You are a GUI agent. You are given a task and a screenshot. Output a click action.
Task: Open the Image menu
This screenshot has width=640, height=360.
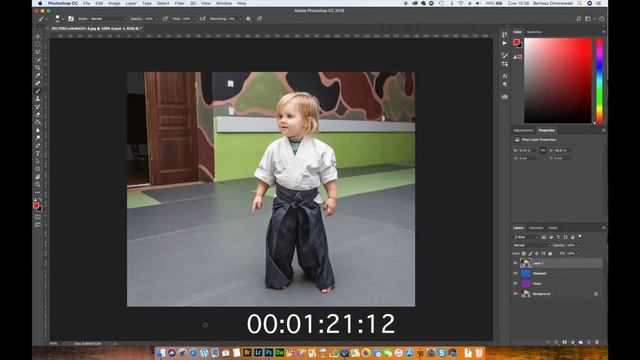(x=114, y=3)
